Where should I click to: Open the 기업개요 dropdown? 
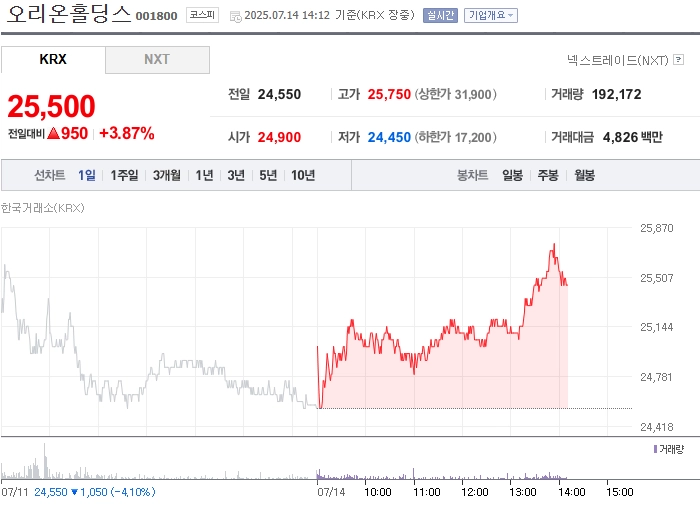coord(491,16)
